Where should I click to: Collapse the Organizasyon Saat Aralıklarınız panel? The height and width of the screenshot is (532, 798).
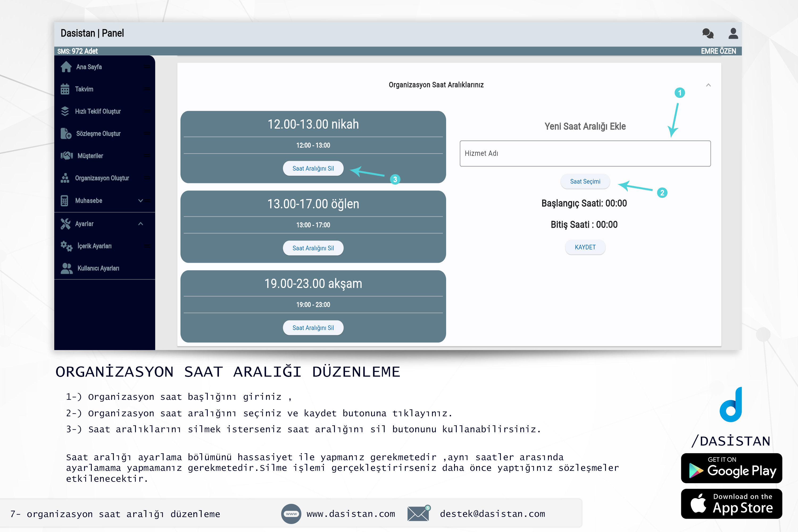coord(708,85)
